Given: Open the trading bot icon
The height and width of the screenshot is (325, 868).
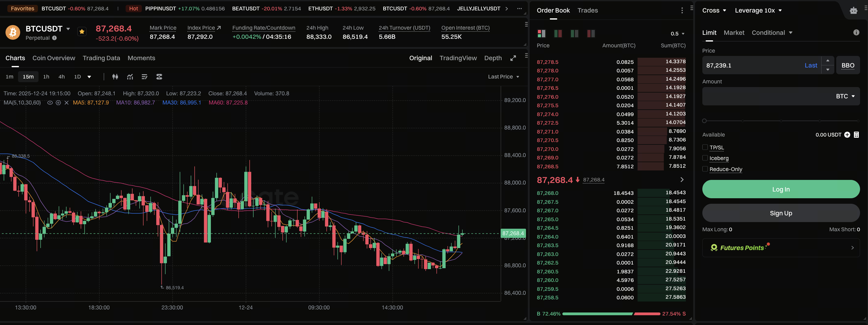Looking at the screenshot, I should (854, 10).
